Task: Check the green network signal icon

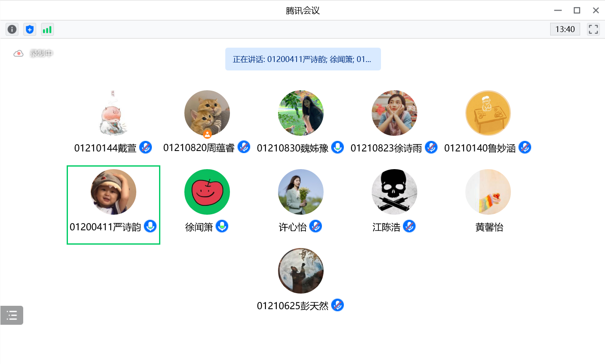Action: coord(47,29)
